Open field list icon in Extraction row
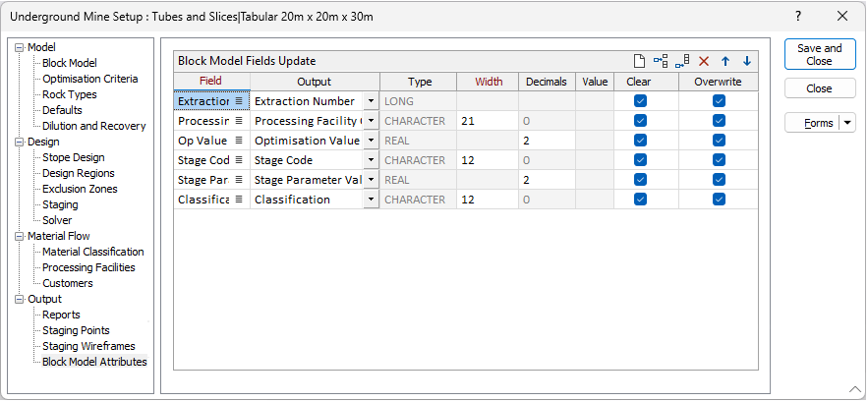 pyautogui.click(x=239, y=101)
